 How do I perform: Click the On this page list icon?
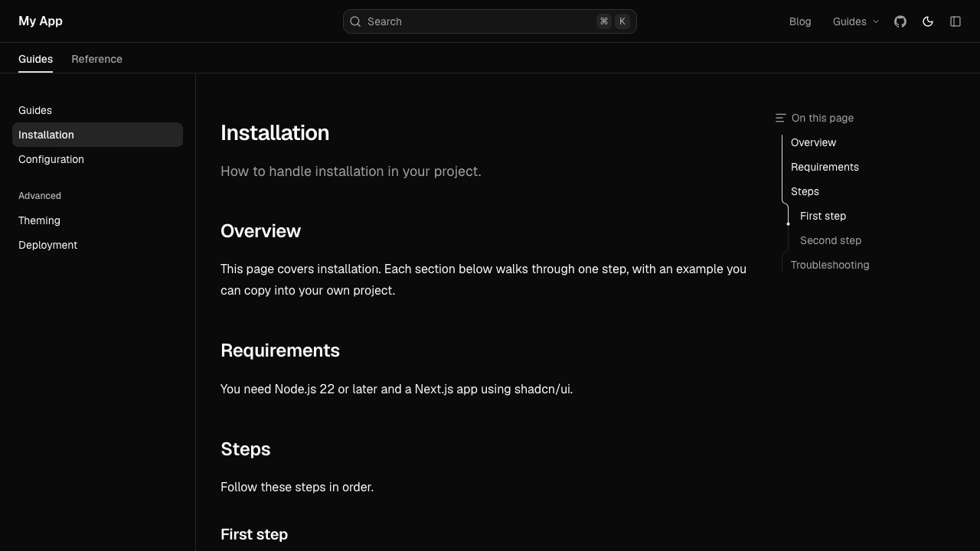[780, 118]
